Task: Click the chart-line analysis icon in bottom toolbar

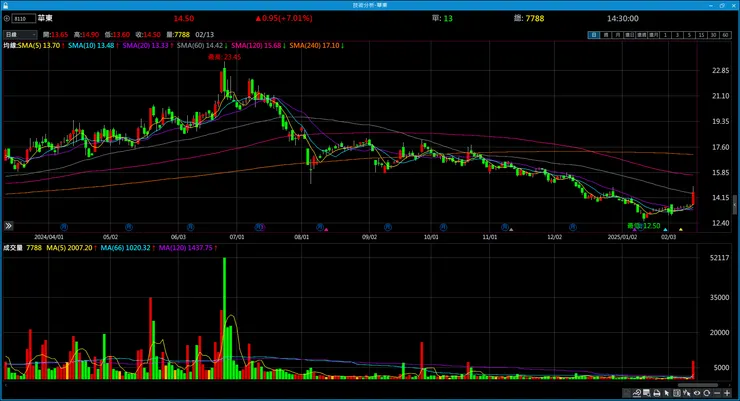Action: click(x=637, y=393)
